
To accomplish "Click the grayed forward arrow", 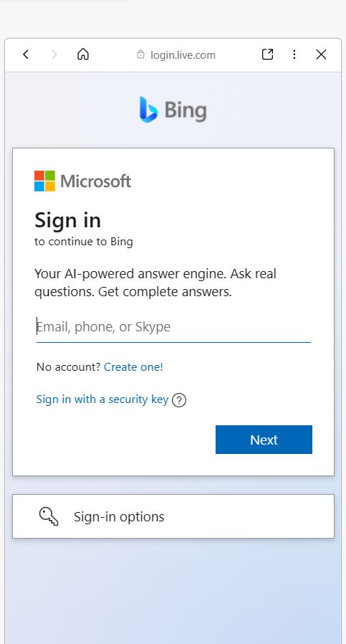I will [54, 55].
